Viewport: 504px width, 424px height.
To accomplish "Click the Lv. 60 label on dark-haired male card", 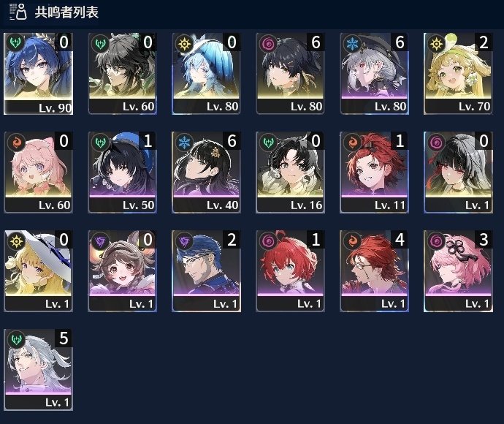I will pyautogui.click(x=139, y=107).
